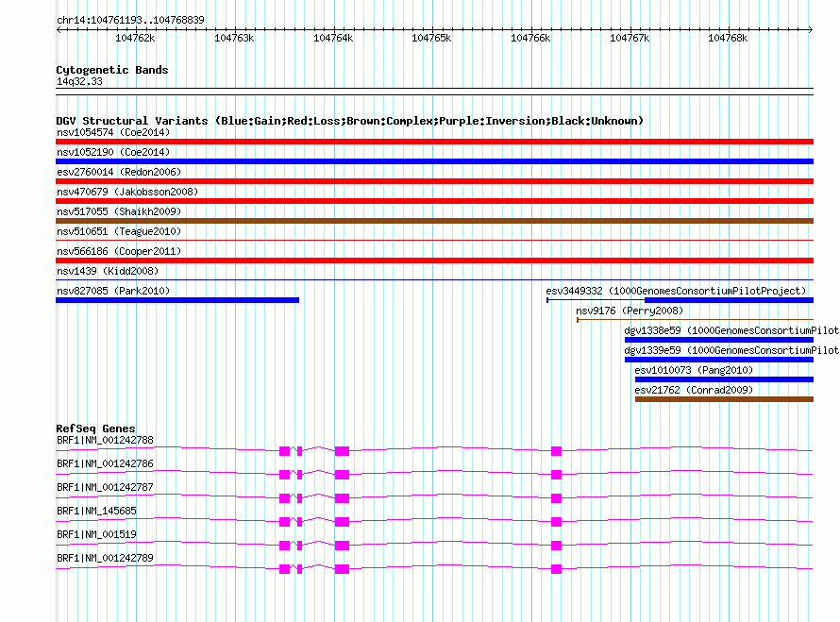Select the short blue nsv827085 gain bar
Viewport: 840px width, 622px height.
(x=177, y=300)
